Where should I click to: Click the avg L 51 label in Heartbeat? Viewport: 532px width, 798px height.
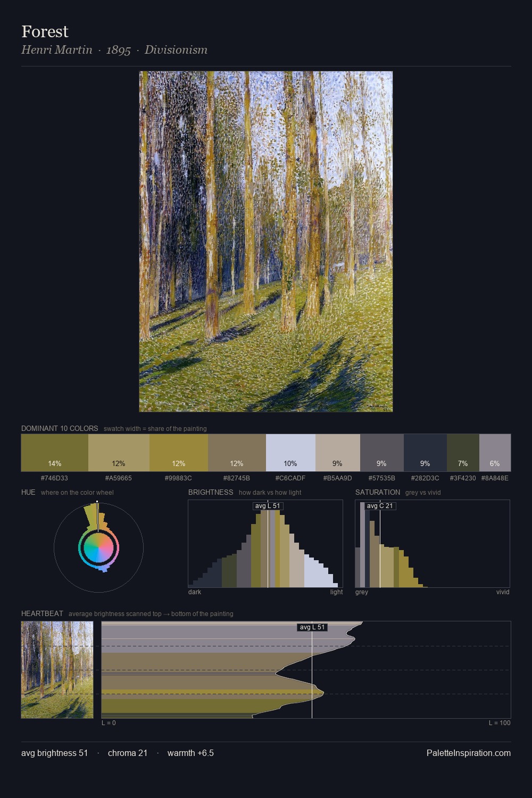point(312,627)
